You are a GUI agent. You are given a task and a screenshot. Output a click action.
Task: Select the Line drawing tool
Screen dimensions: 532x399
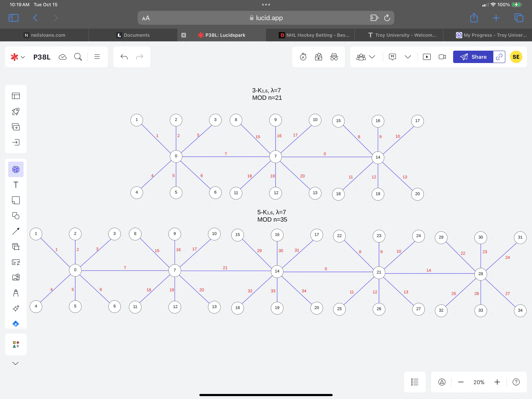16,231
